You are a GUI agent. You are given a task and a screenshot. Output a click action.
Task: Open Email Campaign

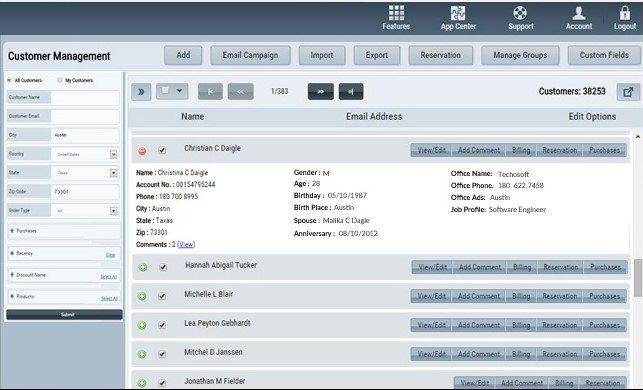[x=250, y=55]
